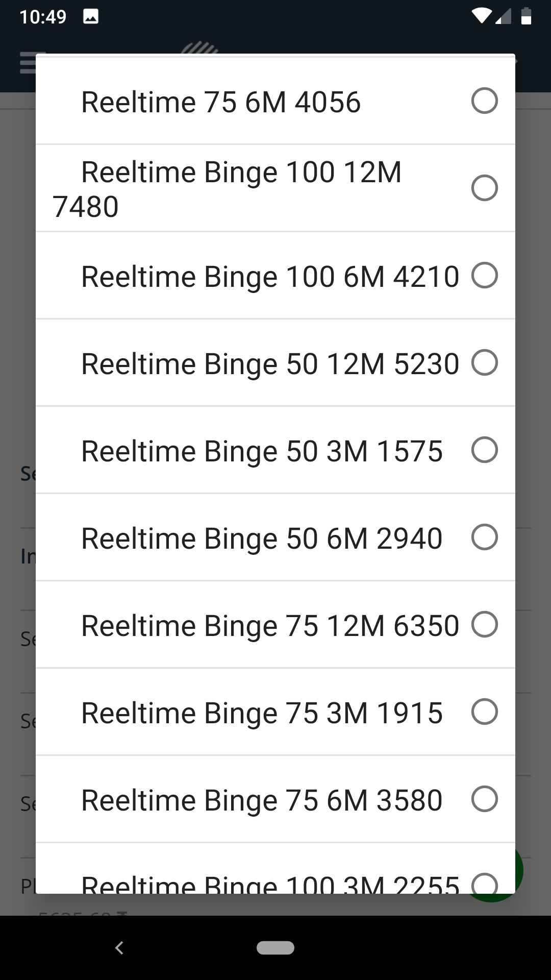551x980 pixels.
Task: Tap the Reeltime 75 6M 4056 plan label
Action: click(221, 102)
